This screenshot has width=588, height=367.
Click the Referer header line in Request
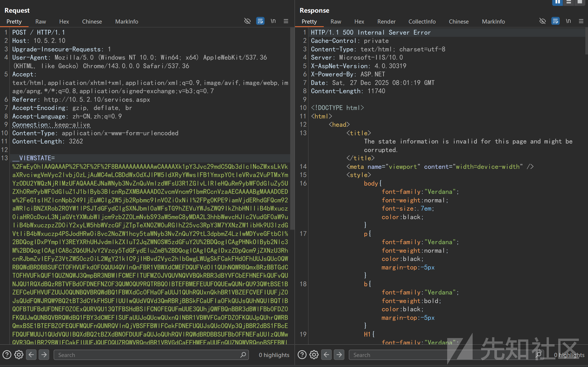pyautogui.click(x=81, y=99)
